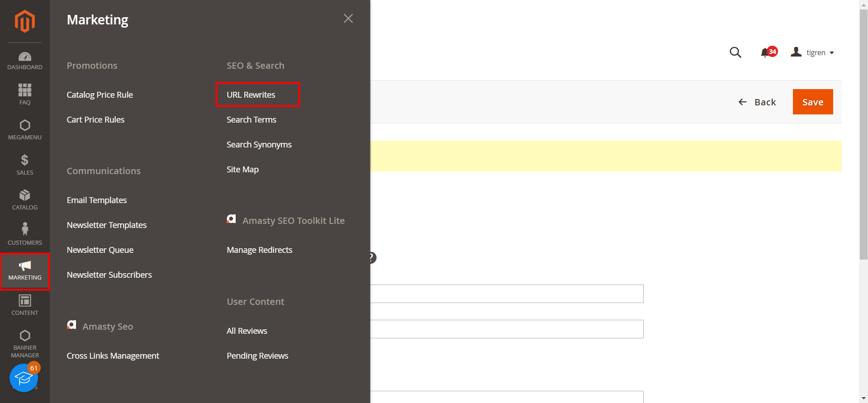Select URL Rewrites menu item
Viewport: 868px width, 403px height.
(x=251, y=95)
